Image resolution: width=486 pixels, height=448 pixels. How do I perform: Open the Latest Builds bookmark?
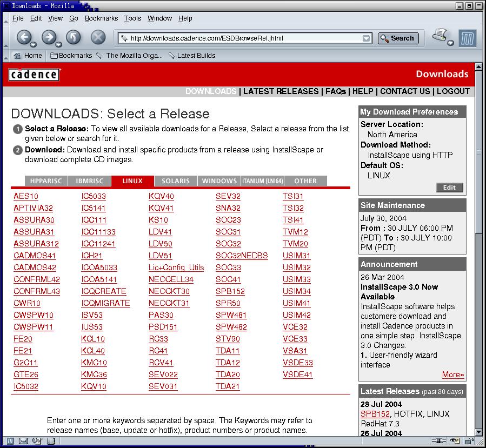[x=192, y=56]
